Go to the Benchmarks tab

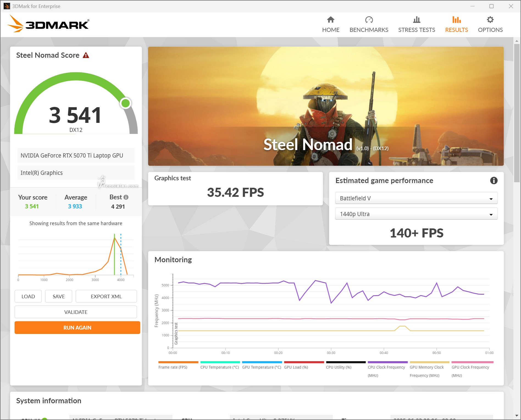369,25
